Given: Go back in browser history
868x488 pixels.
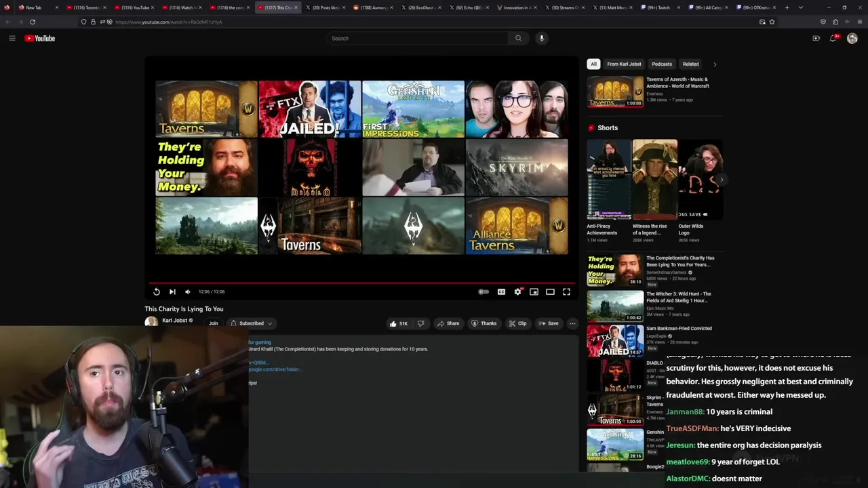Looking at the screenshot, I should click(8, 22).
